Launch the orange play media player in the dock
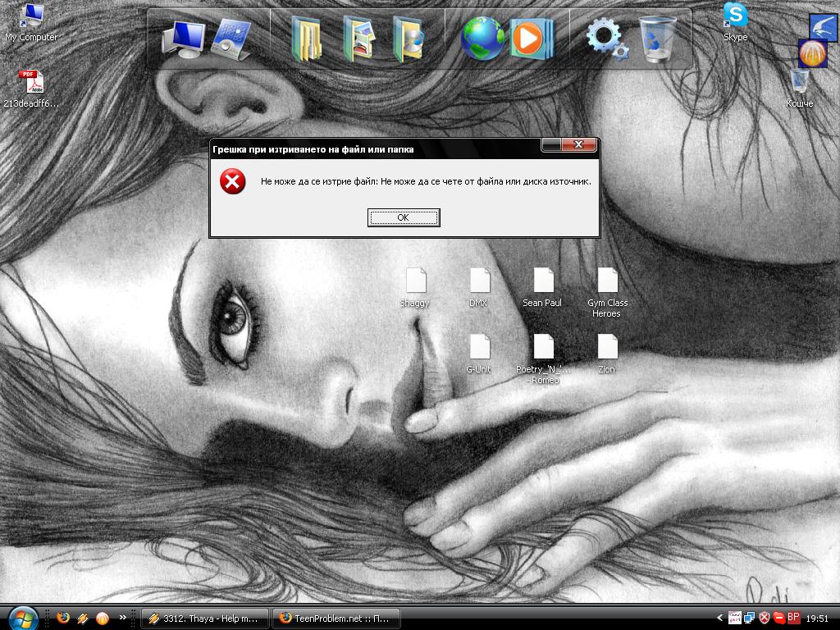This screenshot has width=840, height=630. click(531, 39)
